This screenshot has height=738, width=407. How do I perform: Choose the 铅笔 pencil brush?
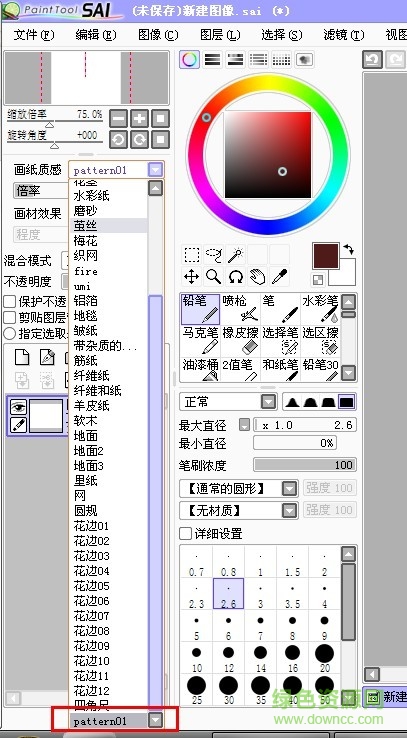tap(200, 309)
